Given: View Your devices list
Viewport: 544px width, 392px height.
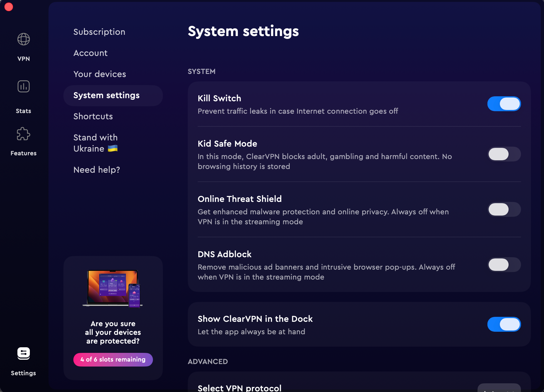Looking at the screenshot, I should click(x=99, y=74).
